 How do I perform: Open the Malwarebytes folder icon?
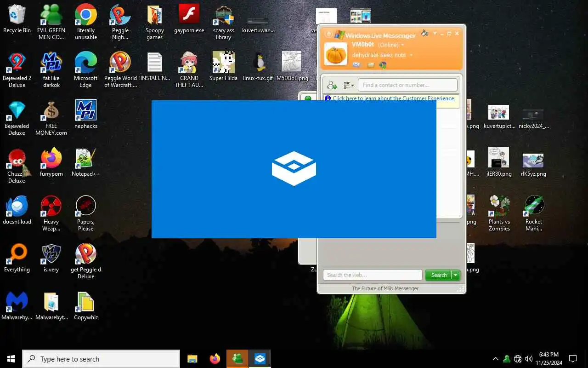point(51,306)
